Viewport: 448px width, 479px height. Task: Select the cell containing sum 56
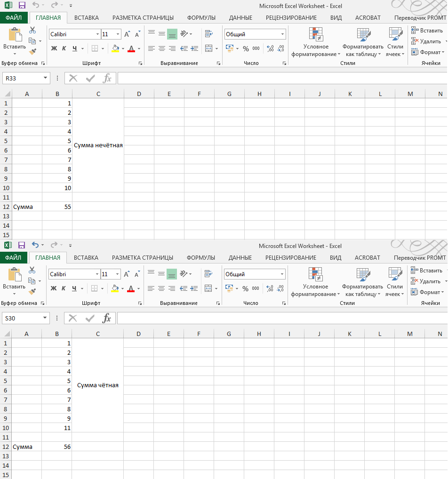(x=56, y=447)
